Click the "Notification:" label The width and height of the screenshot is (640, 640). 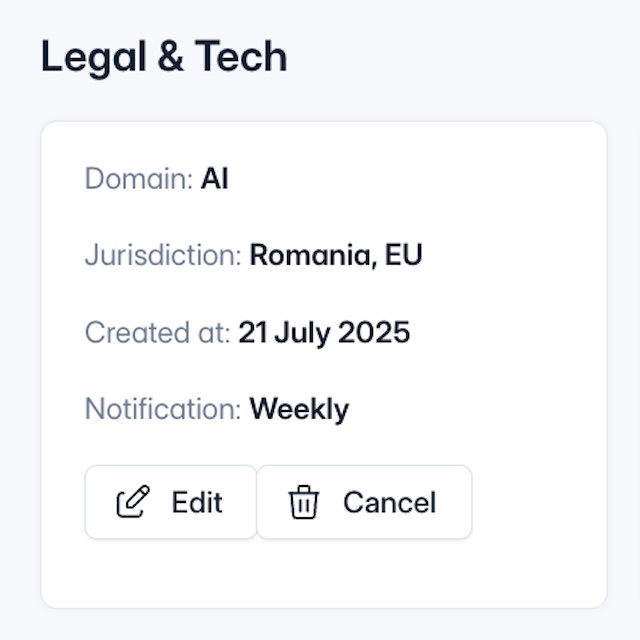163,409
